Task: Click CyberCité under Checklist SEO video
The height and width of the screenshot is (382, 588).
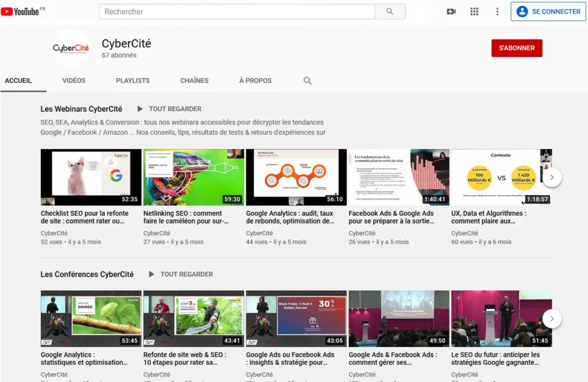Action: pos(54,233)
